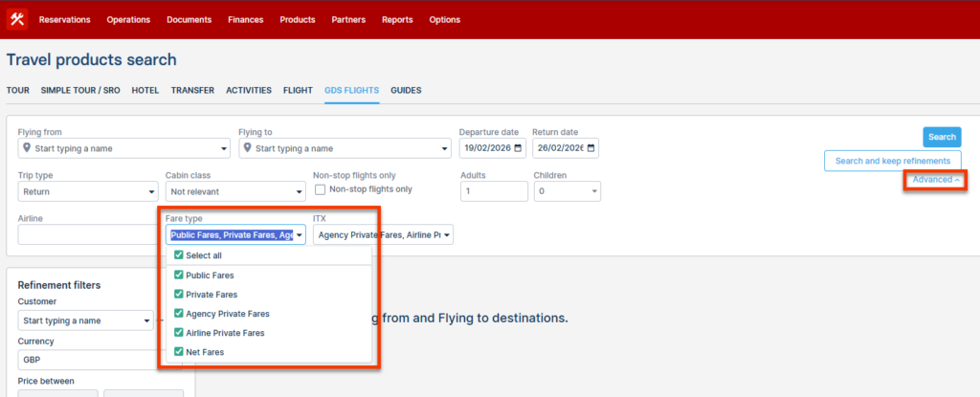Enable Non-stop flights only checkbox

pos(321,189)
